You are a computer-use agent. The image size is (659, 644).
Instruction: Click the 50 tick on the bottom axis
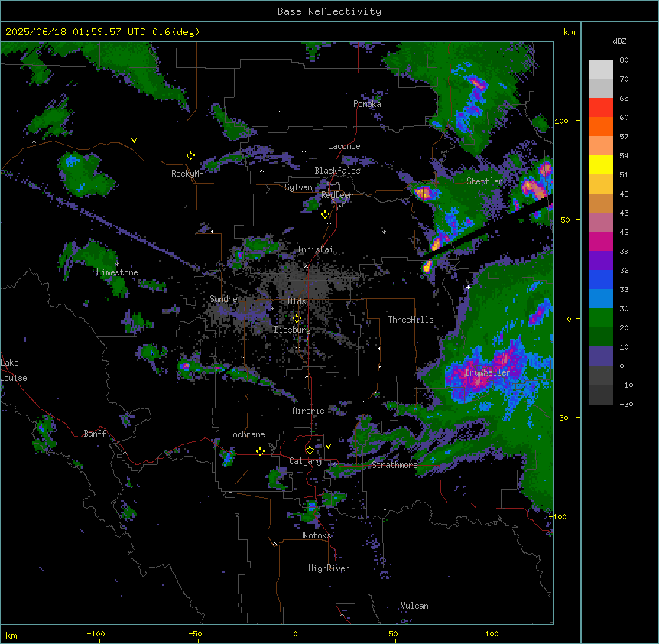(x=393, y=633)
